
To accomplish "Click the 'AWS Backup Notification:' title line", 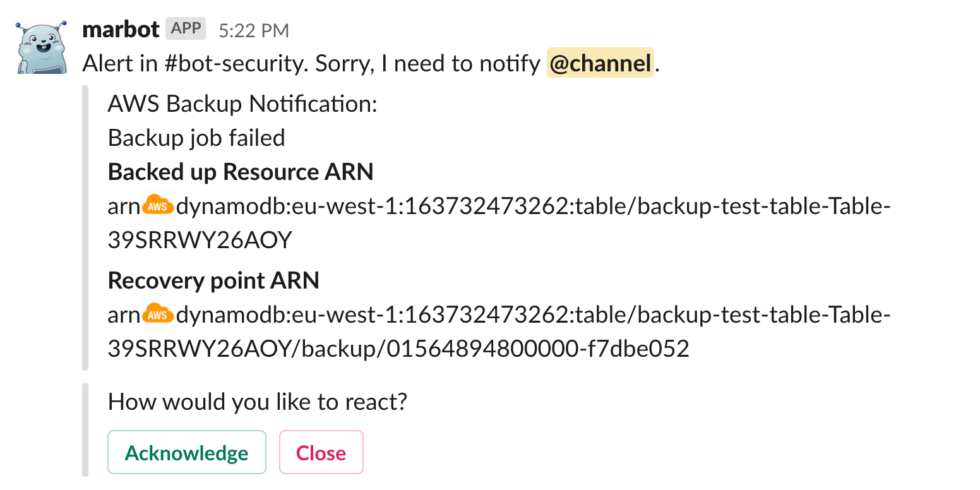I will (242, 104).
